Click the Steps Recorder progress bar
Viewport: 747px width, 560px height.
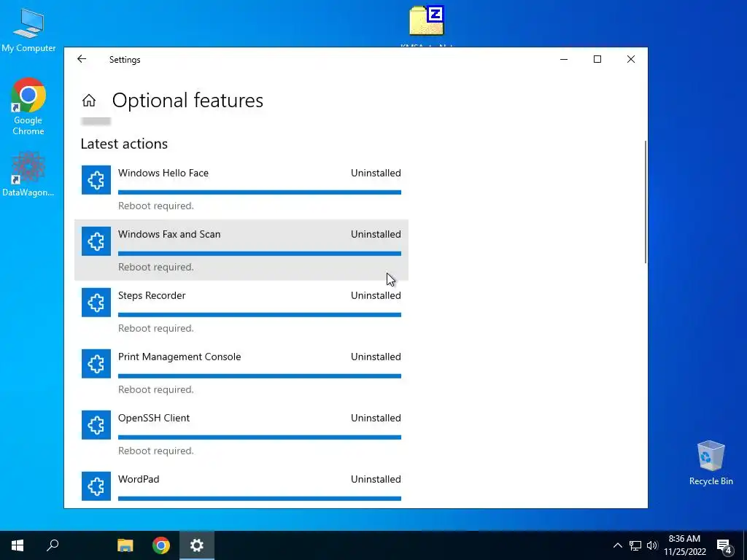pos(260,315)
